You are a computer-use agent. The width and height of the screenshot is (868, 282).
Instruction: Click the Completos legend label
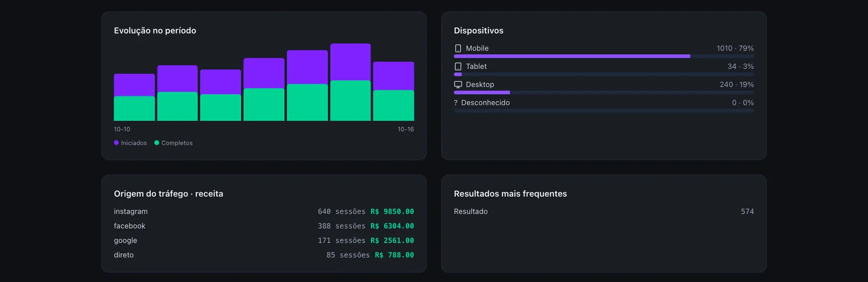tap(177, 143)
